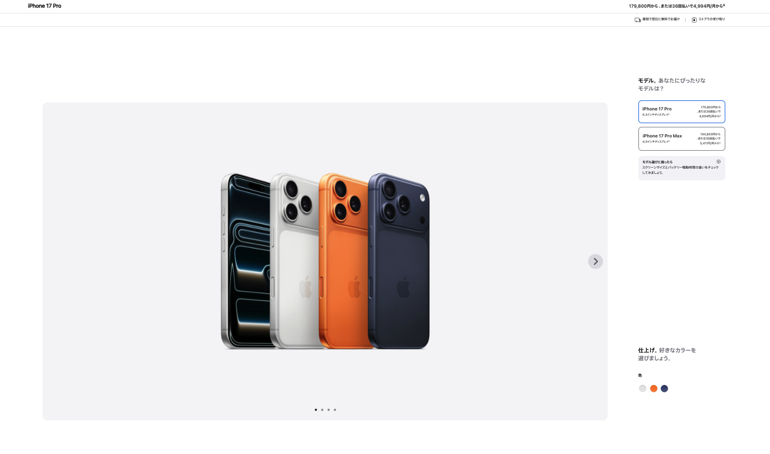The height and width of the screenshot is (454, 770).
Task: Choose the silver color swatch
Action: (642, 388)
